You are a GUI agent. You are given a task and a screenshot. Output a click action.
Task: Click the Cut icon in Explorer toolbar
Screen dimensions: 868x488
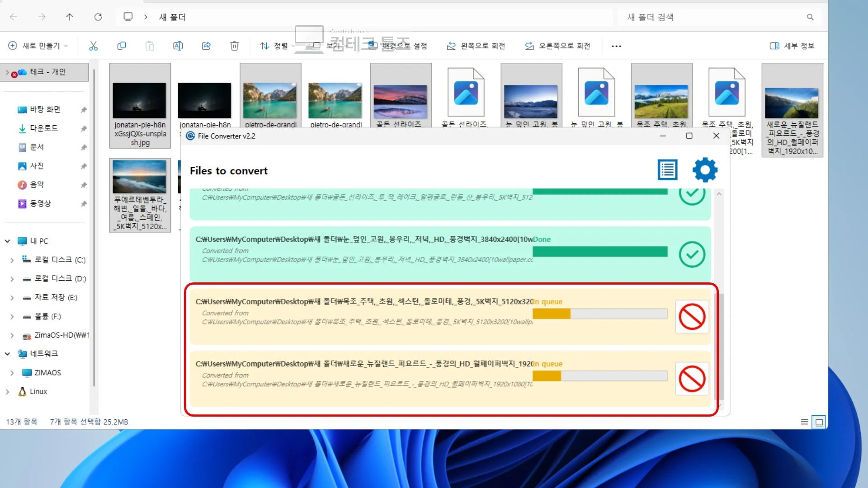(x=93, y=46)
